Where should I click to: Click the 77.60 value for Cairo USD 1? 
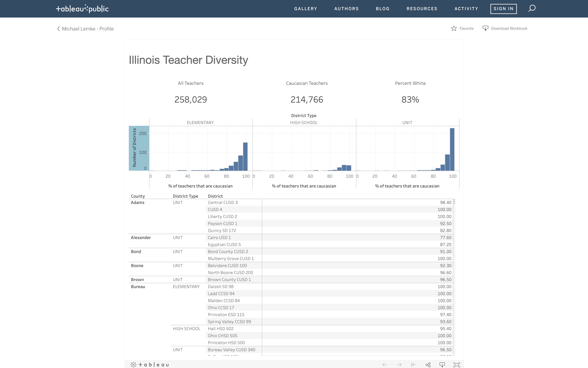445,238
